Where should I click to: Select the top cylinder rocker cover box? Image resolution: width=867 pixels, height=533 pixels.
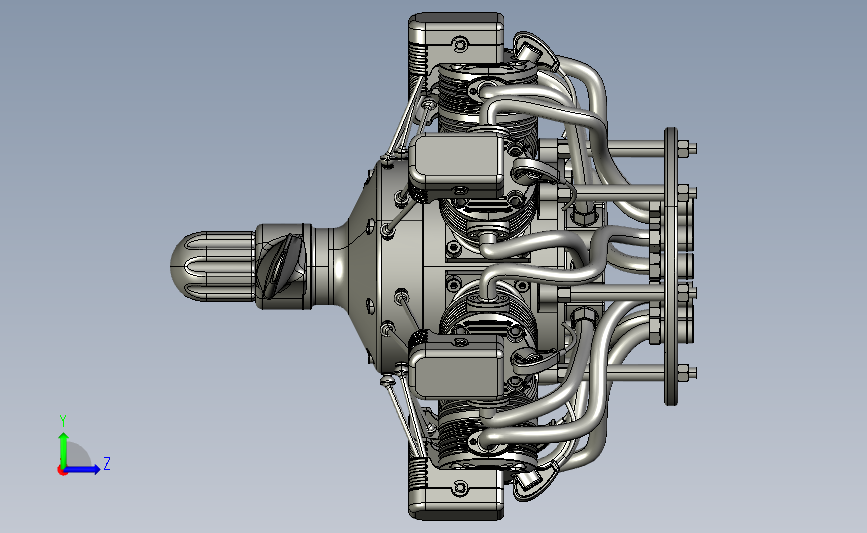point(456,39)
